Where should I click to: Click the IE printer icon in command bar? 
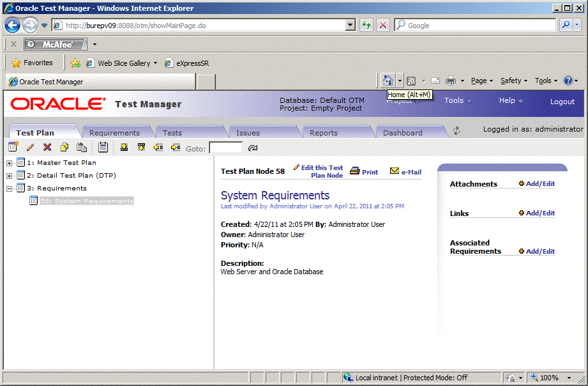pyautogui.click(x=451, y=81)
